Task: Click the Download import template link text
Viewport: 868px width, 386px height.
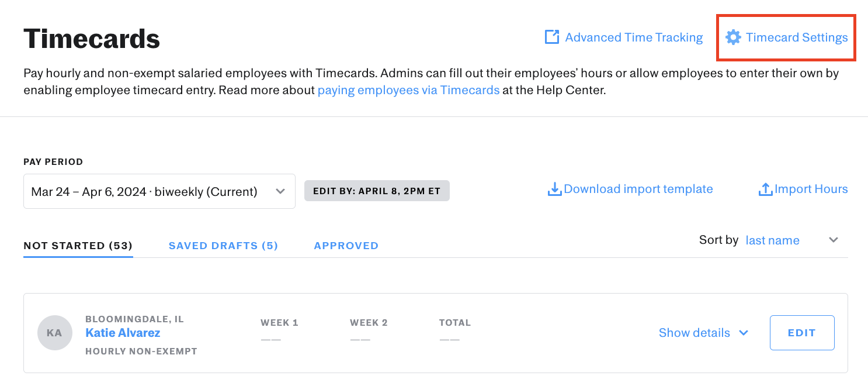Action: point(638,189)
